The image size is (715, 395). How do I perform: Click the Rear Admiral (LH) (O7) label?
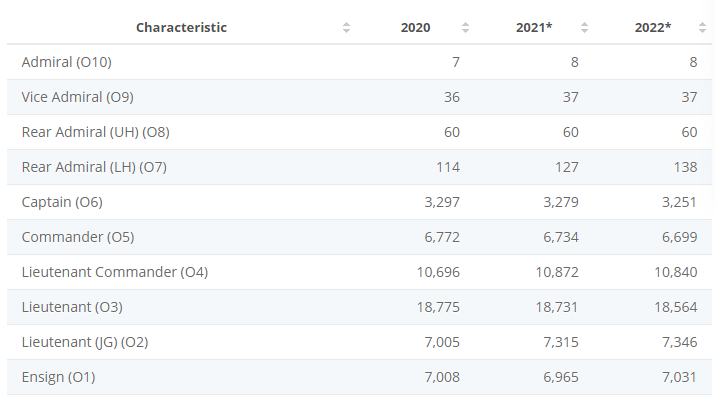pyautogui.click(x=94, y=167)
